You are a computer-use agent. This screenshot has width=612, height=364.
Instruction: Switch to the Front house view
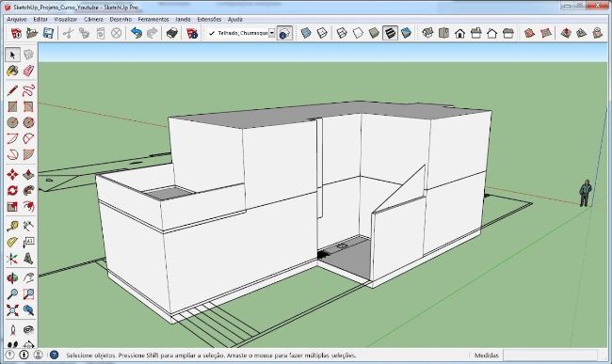click(459, 33)
